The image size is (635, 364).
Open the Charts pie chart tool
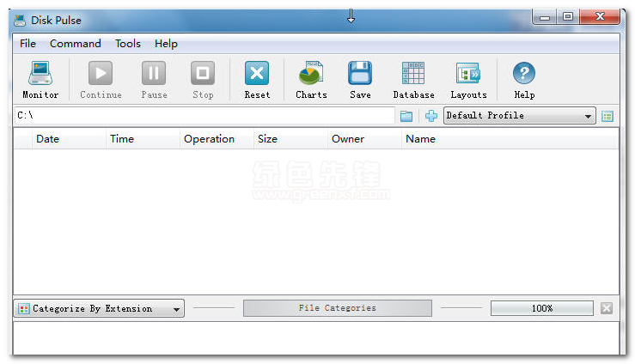tap(311, 73)
